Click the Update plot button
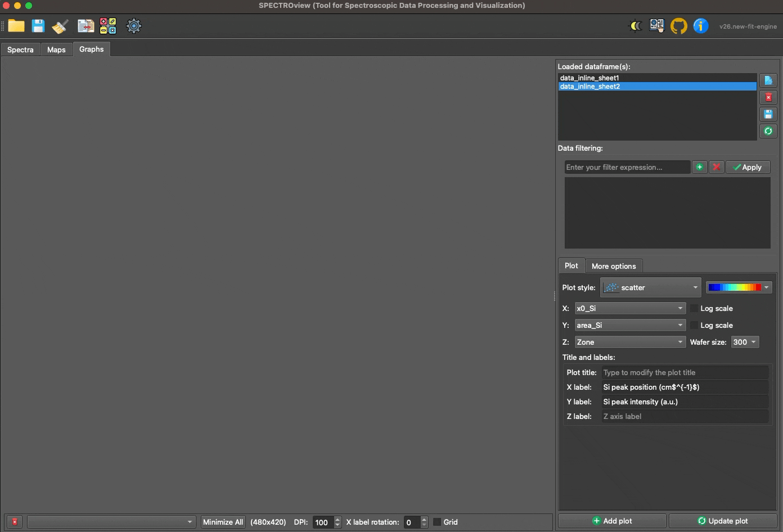The width and height of the screenshot is (783, 532). [x=723, y=521]
